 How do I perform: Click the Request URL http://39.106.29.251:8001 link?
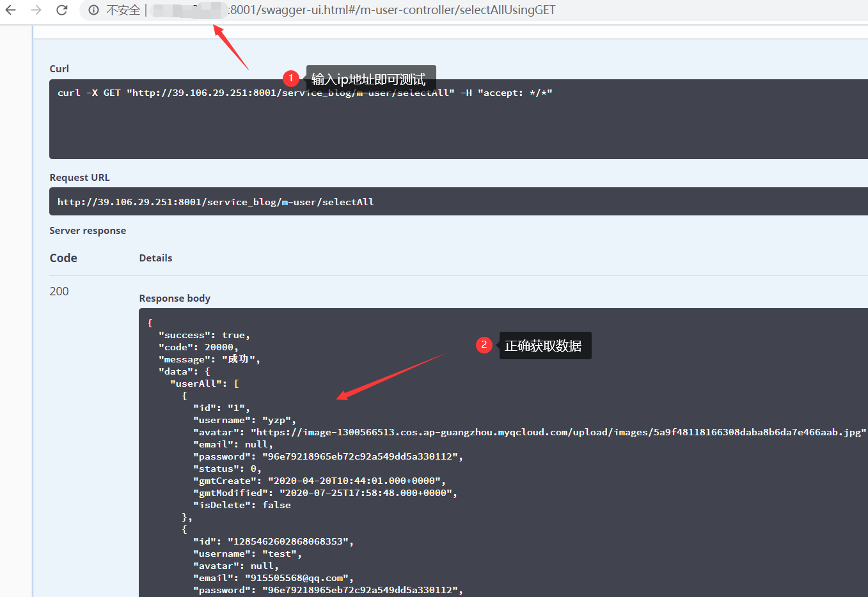pos(216,201)
